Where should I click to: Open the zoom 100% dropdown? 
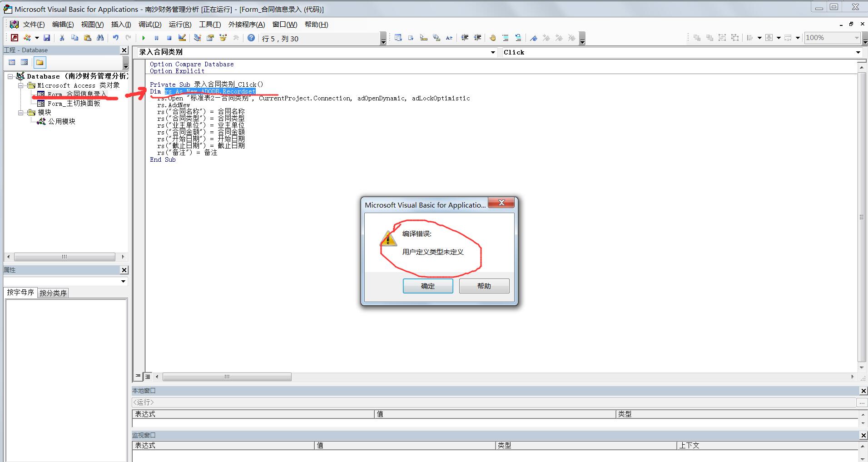pyautogui.click(x=857, y=38)
